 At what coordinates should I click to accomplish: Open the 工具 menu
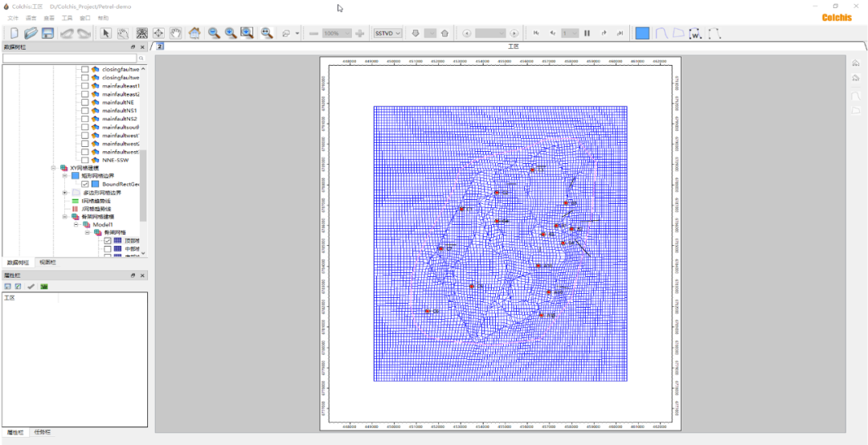coord(67,17)
